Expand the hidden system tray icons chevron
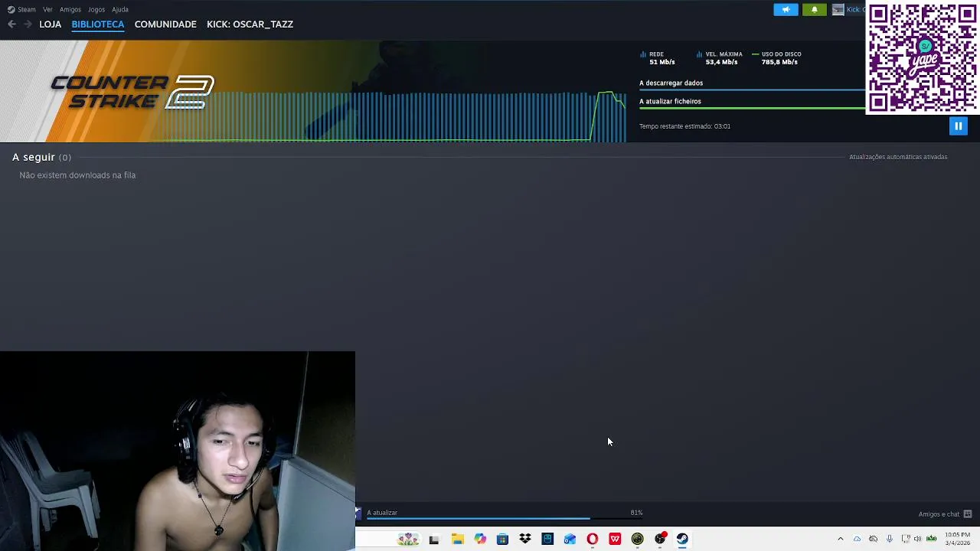The width and height of the screenshot is (980, 551). pyautogui.click(x=841, y=539)
